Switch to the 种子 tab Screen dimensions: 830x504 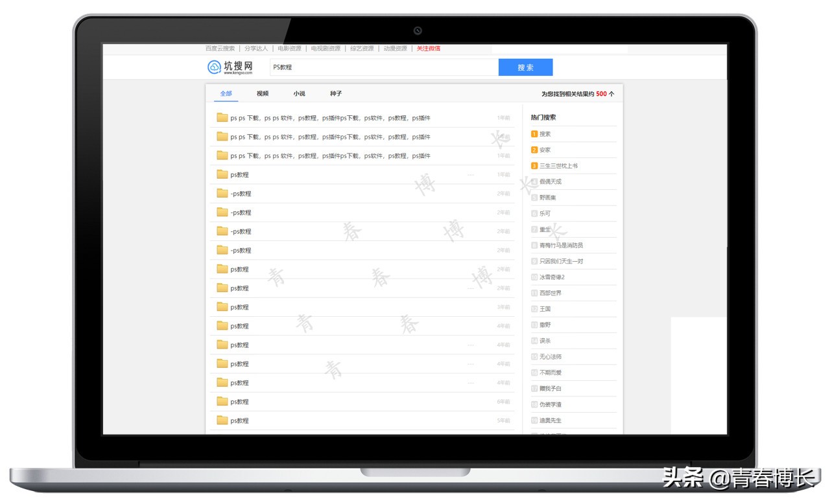click(336, 94)
